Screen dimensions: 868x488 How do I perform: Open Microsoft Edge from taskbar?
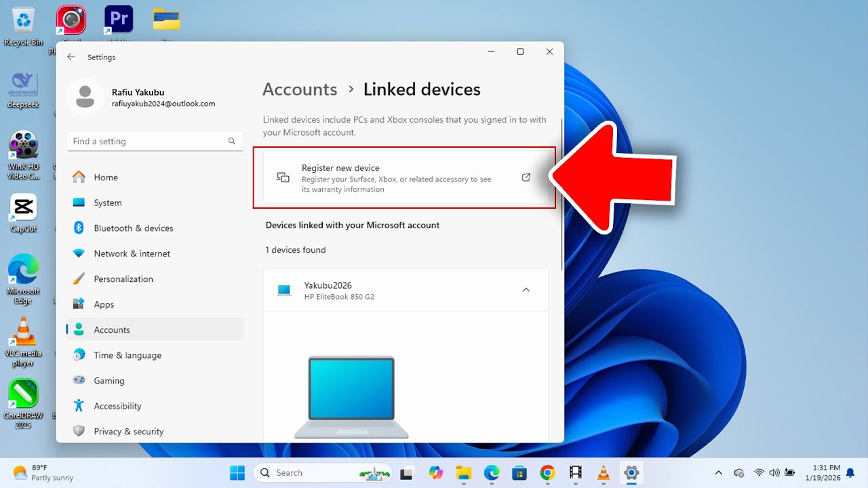point(491,472)
